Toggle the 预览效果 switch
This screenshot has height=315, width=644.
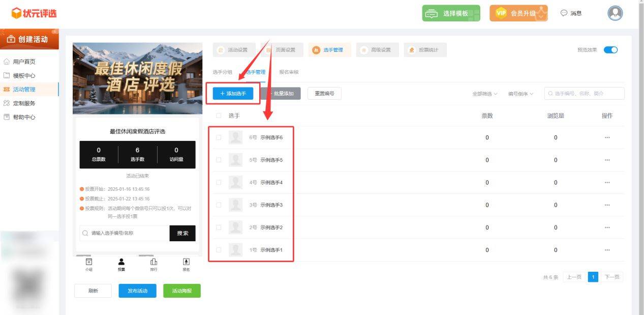(610, 50)
